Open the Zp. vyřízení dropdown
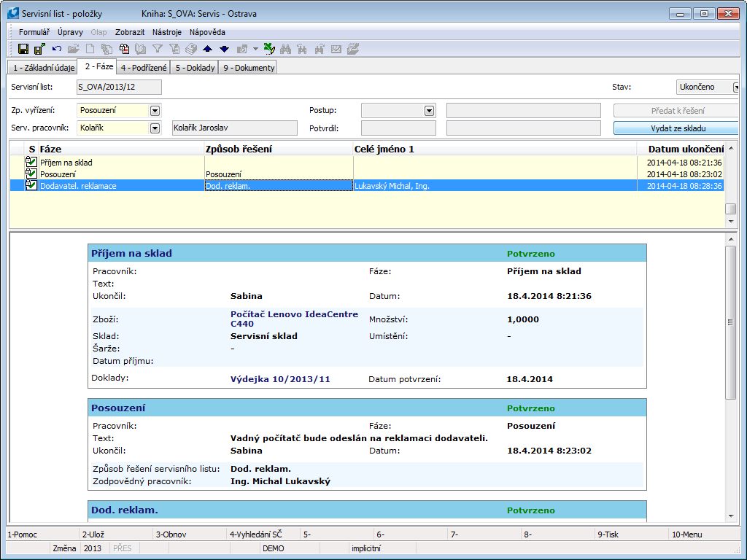The width and height of the screenshot is (747, 560). pyautogui.click(x=155, y=111)
